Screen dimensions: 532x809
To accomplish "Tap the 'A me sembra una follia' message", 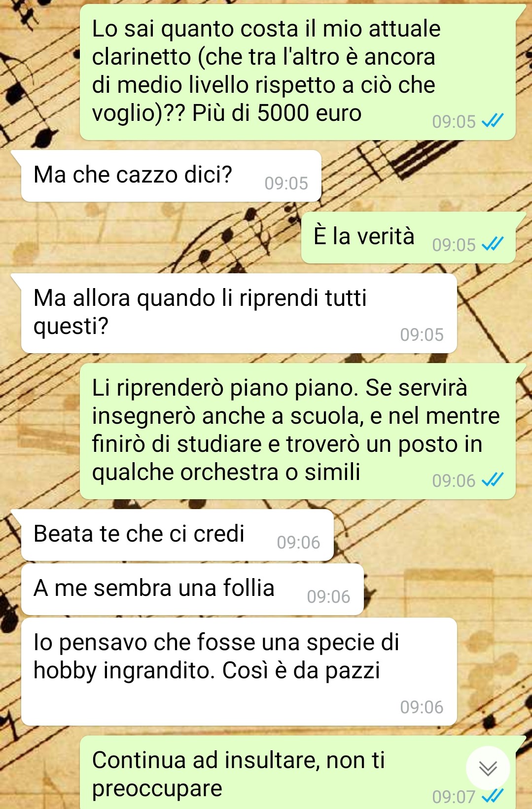I will (192, 589).
